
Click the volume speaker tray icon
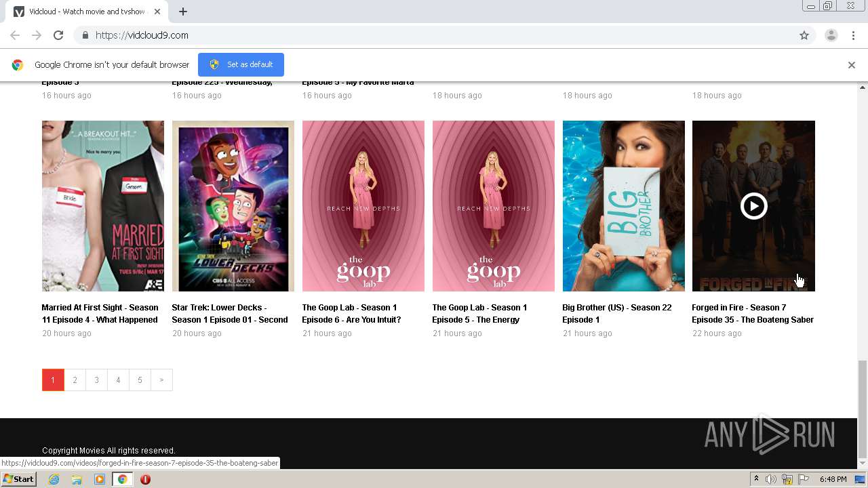click(771, 479)
